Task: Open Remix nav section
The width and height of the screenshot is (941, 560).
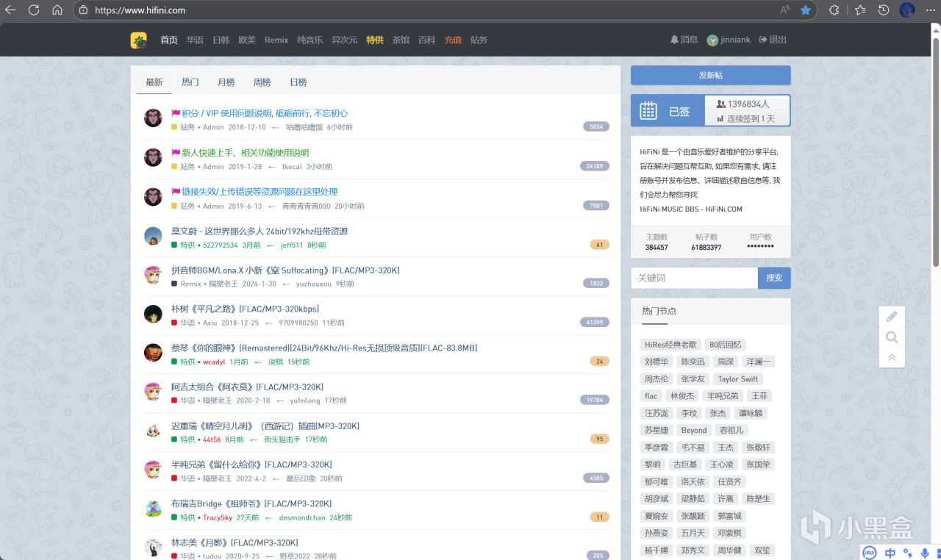Action: click(x=276, y=40)
